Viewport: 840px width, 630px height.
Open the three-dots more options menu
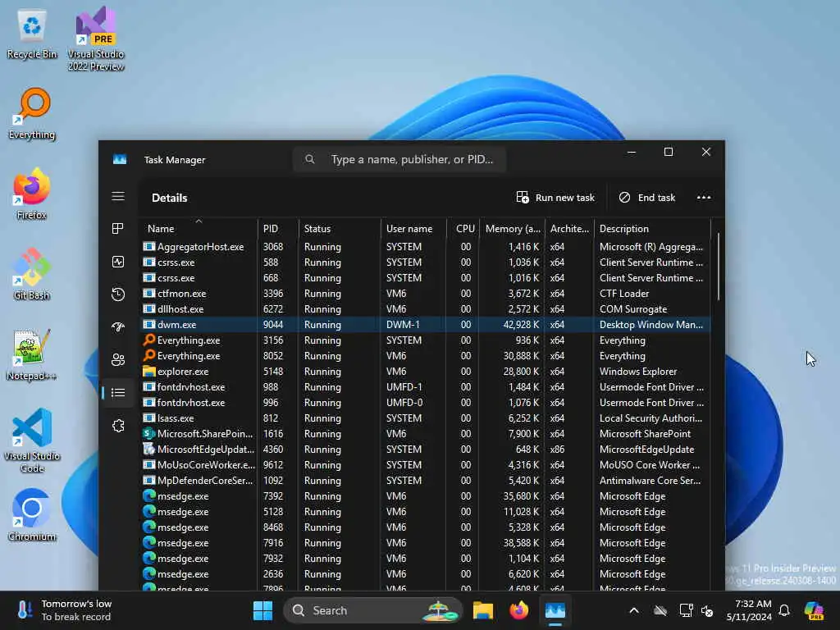703,197
